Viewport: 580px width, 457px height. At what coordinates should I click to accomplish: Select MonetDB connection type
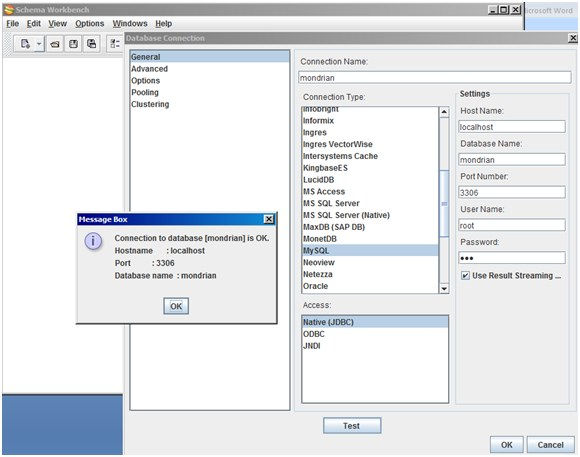(x=370, y=239)
